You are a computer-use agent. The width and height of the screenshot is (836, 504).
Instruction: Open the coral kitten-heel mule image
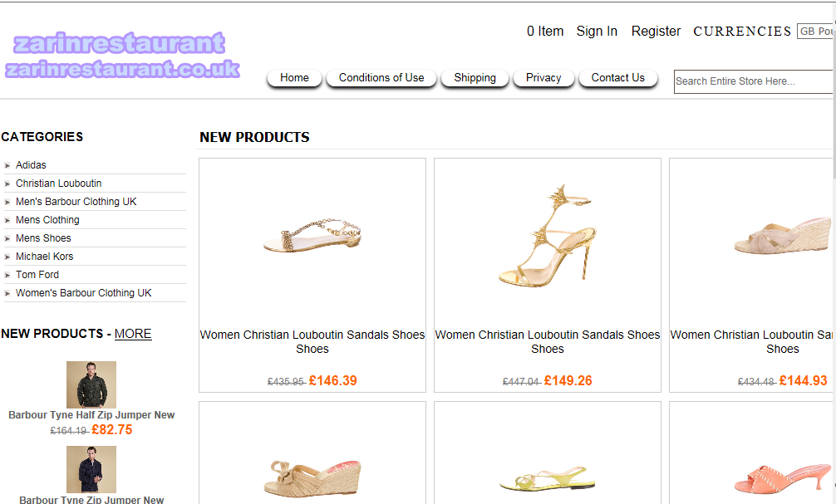click(783, 478)
